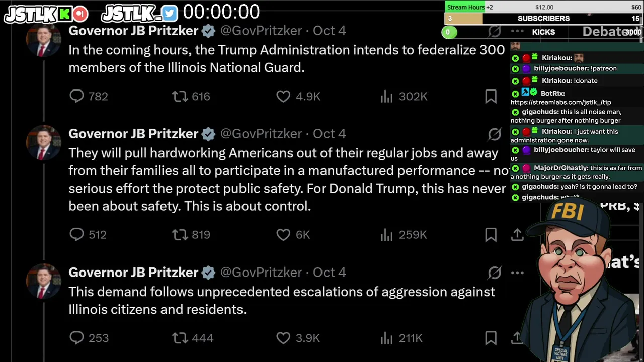Bookmark the 'unprecedented escalations' tweet
This screenshot has width=644, height=362.
(x=491, y=338)
